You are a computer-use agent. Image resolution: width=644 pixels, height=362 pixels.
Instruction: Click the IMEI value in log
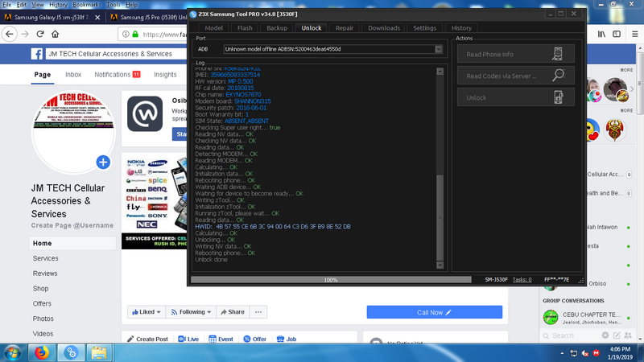coord(235,75)
